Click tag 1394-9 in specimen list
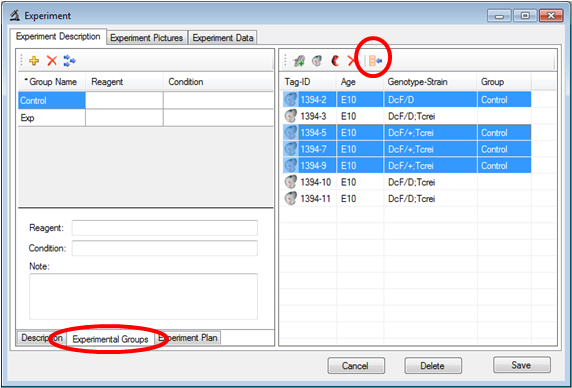 coord(313,166)
